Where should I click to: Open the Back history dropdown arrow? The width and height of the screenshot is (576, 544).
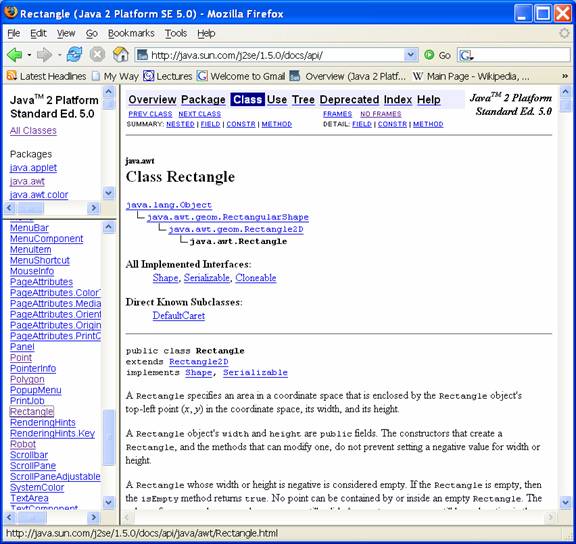click(x=29, y=55)
